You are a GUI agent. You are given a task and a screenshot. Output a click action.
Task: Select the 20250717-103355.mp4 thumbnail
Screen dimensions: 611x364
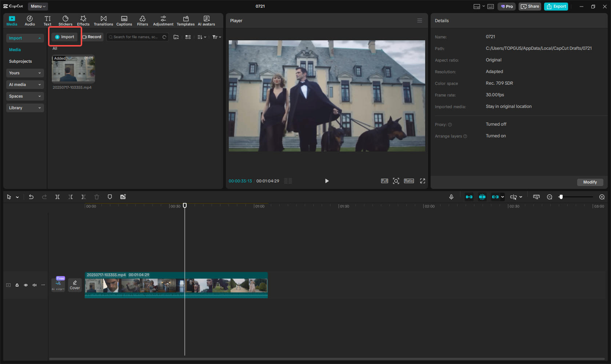[73, 69]
